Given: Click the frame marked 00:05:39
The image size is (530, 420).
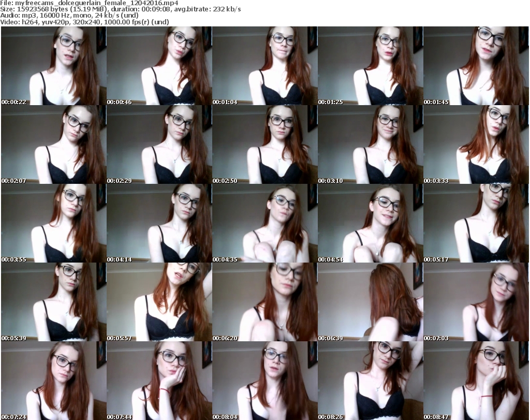Looking at the screenshot, I should pyautogui.click(x=54, y=302).
